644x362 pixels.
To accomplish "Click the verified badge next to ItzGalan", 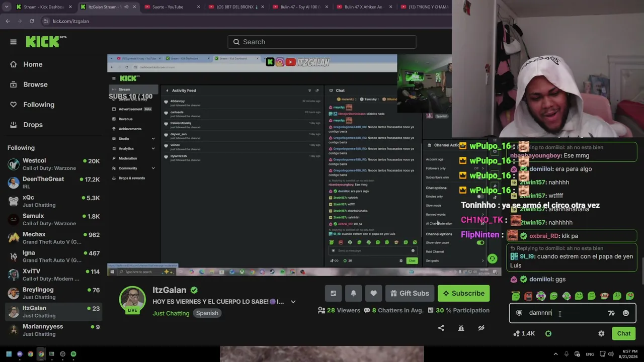I will (194, 290).
